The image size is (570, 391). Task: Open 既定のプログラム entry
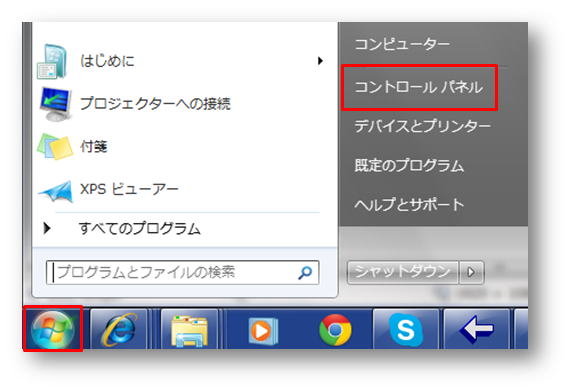click(x=409, y=165)
